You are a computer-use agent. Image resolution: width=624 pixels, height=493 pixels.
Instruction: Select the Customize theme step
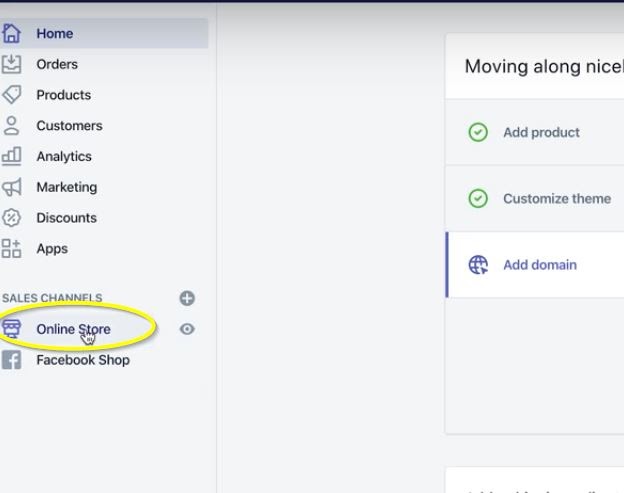click(556, 198)
